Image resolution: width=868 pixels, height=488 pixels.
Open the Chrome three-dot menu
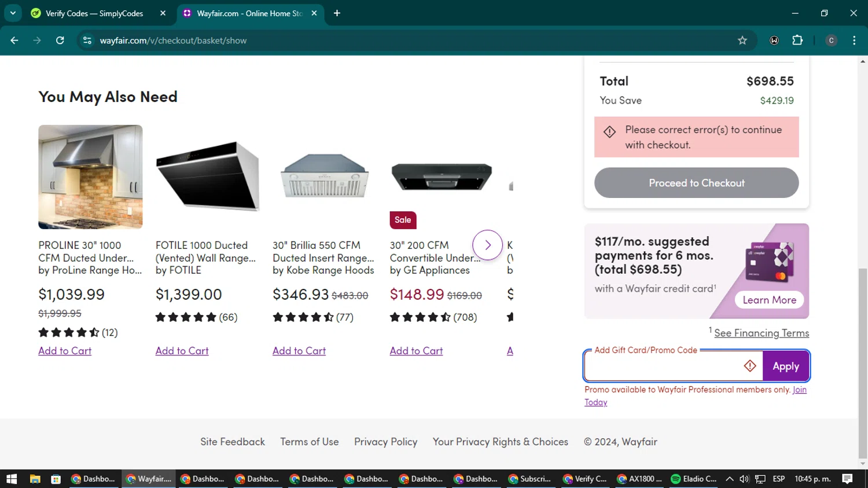tap(854, 41)
